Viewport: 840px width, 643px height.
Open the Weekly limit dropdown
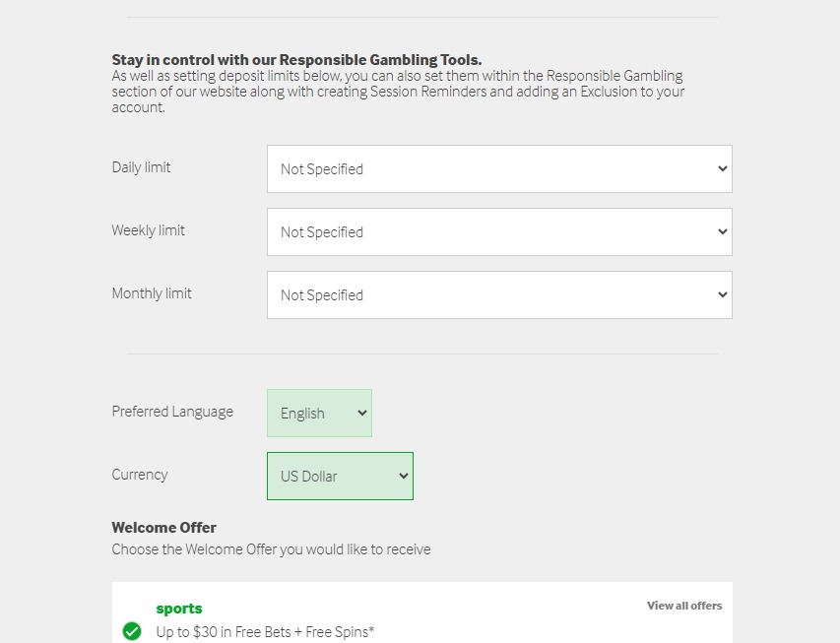pyautogui.click(x=499, y=232)
